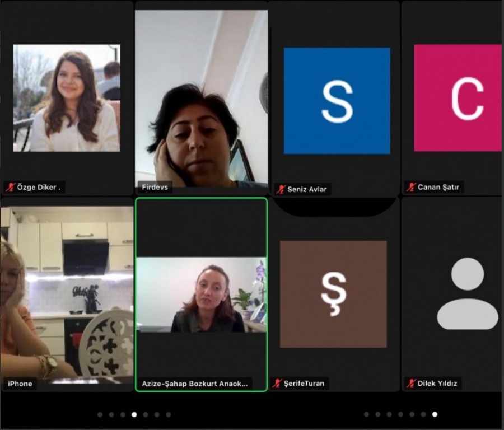
Task: Go to the third page dot in left indicator
Action: coord(123,414)
